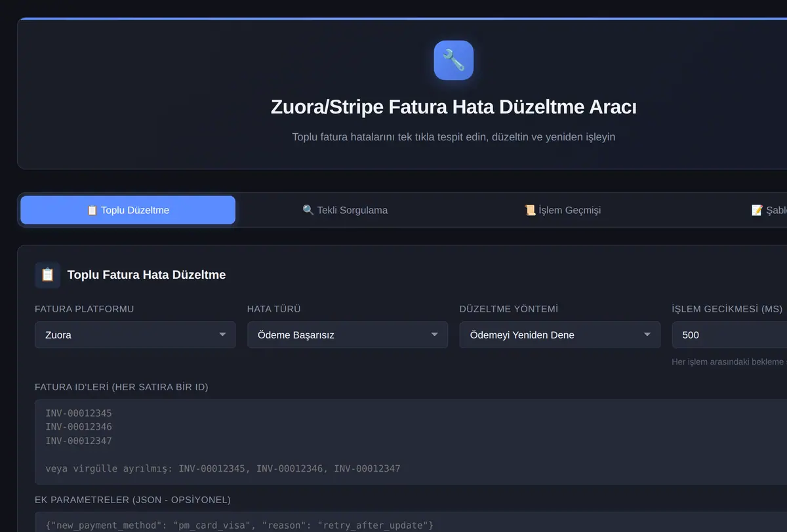Open the İşlem Geçmişi tab

[x=562, y=210]
